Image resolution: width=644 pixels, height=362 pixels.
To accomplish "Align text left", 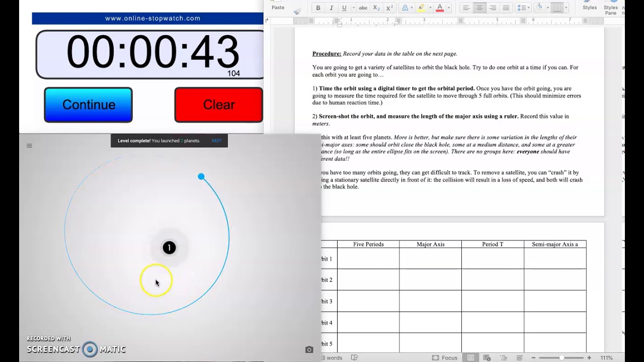I will coord(466,8).
